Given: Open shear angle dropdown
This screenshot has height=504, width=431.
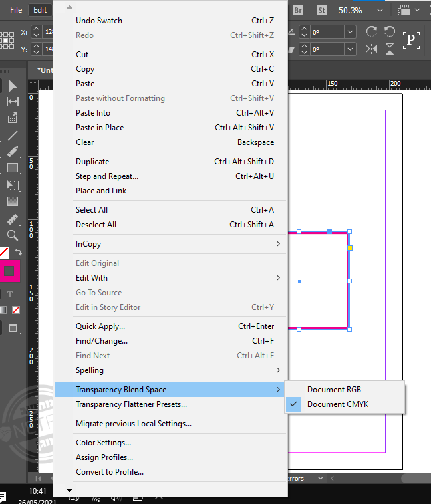Looking at the screenshot, I should (x=350, y=49).
